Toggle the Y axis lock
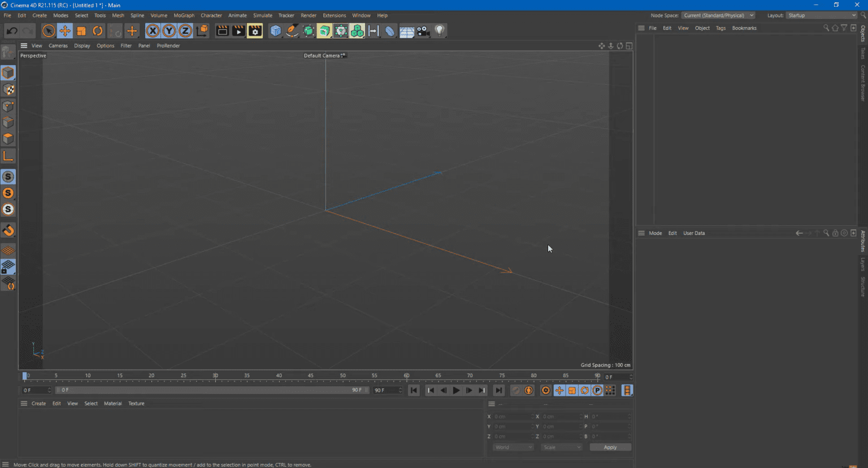This screenshot has height=468, width=868. tap(169, 30)
